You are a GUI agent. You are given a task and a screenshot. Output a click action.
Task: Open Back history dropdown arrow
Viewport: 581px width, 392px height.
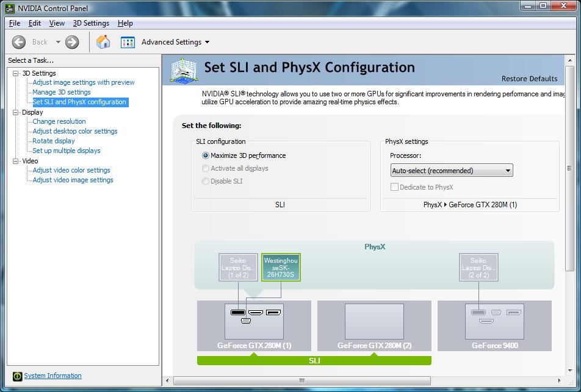pos(58,42)
